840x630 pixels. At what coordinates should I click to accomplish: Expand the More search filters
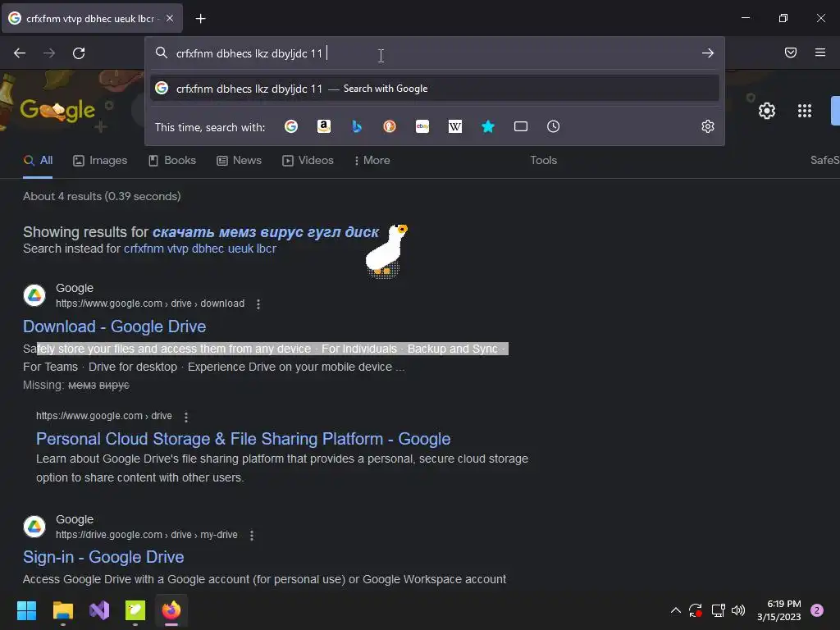point(372,161)
